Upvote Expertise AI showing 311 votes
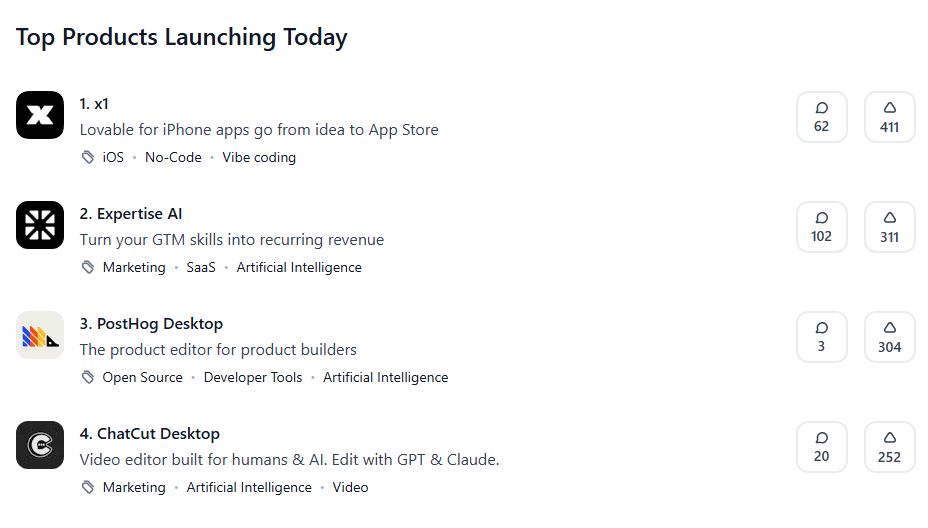The image size is (928, 528). tap(890, 227)
